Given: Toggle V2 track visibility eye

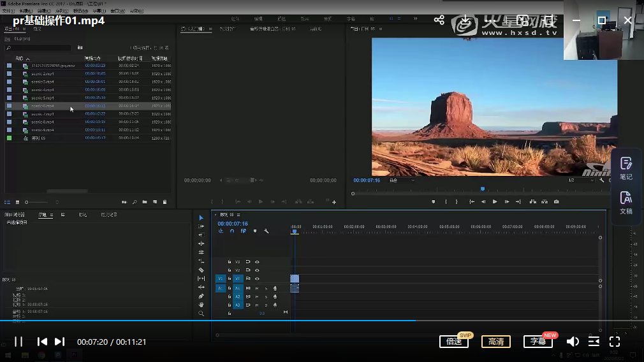Looking at the screenshot, I should point(257,270).
